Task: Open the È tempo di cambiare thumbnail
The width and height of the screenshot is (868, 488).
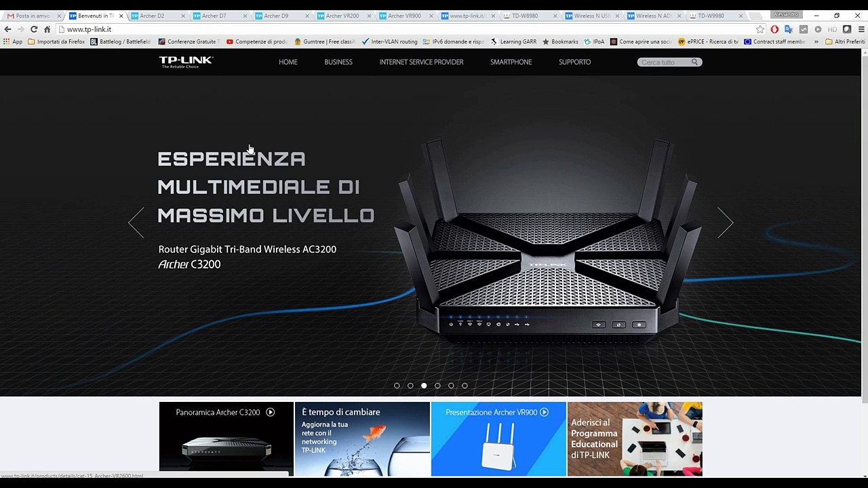Action: [x=362, y=439]
